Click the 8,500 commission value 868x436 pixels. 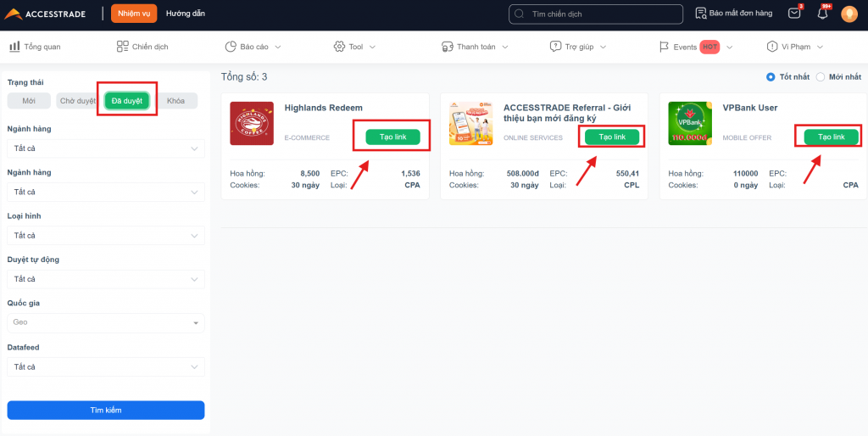(x=309, y=173)
